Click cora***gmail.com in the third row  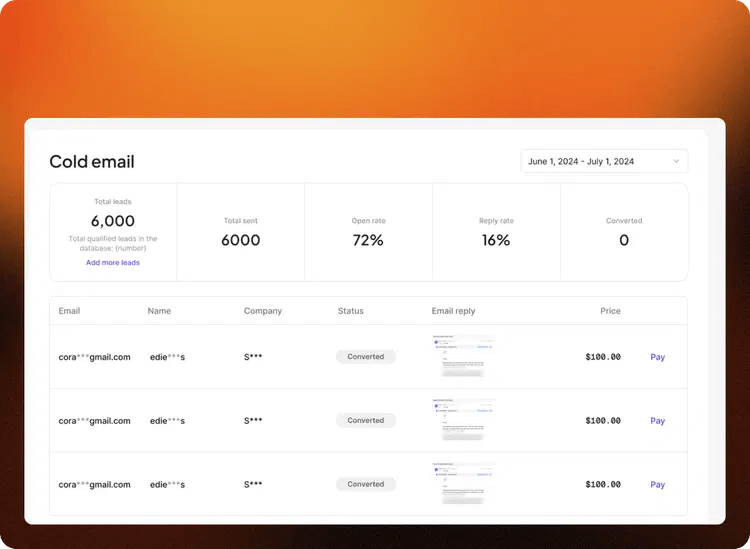94,484
